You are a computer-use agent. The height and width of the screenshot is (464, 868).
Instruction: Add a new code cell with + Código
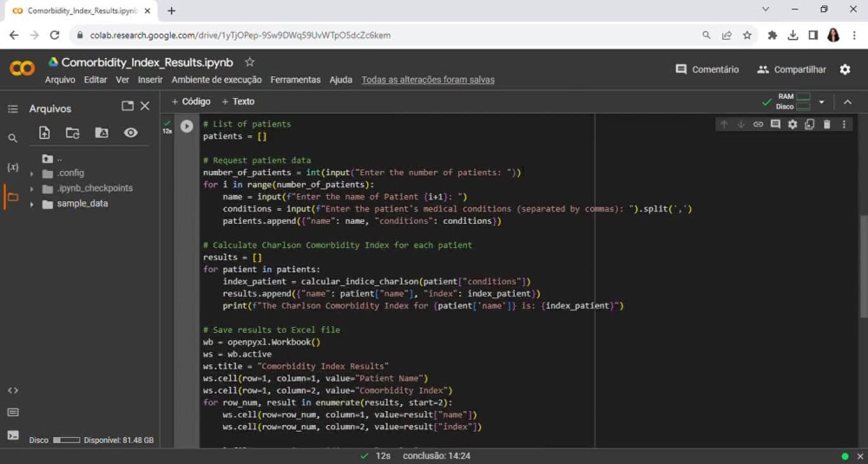tap(191, 101)
